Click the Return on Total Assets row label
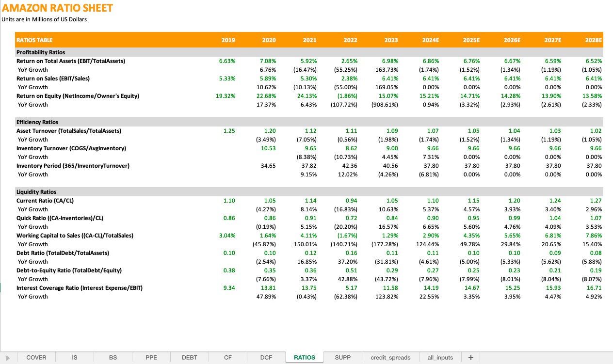The width and height of the screenshot is (613, 364). coord(71,61)
